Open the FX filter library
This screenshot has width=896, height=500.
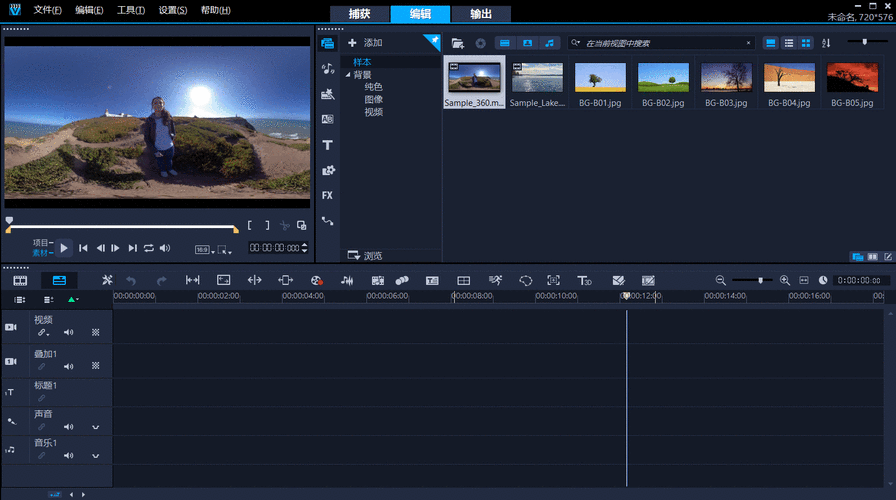pos(327,195)
